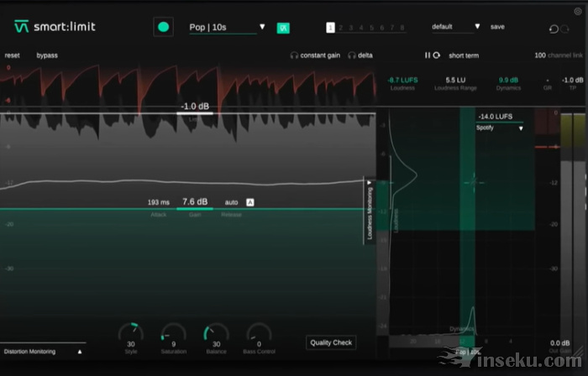The width and height of the screenshot is (588, 376).
Task: Toggle delta monitoring
Action: click(x=360, y=55)
